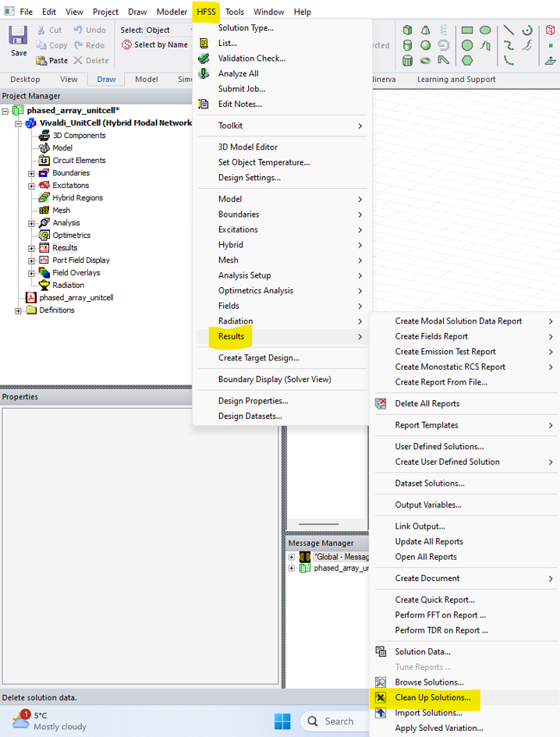Select the Draw Rectangle tool
This screenshot has width=560, height=737.
point(467,30)
